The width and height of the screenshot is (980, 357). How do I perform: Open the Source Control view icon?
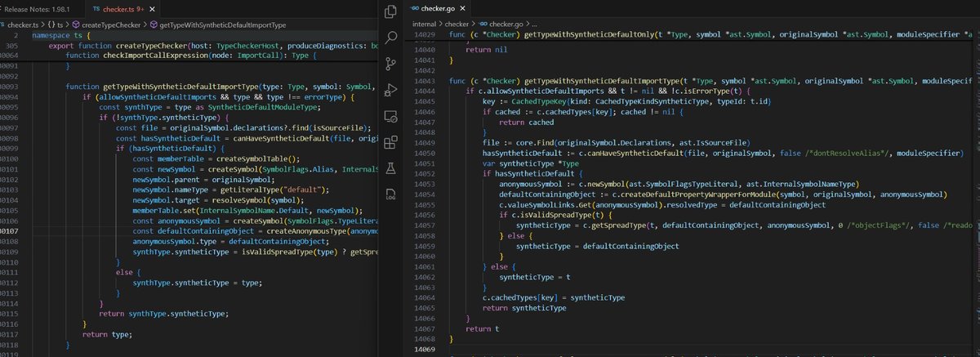(x=390, y=64)
